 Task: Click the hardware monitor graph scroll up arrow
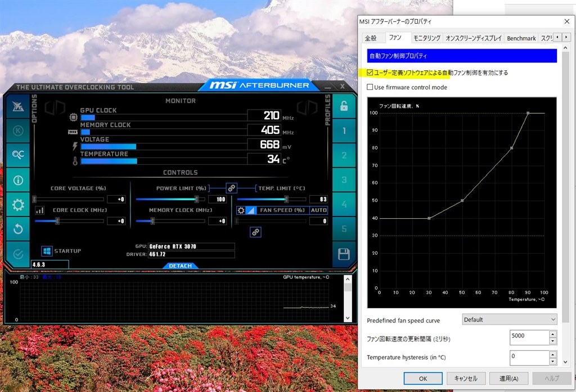pyautogui.click(x=348, y=279)
